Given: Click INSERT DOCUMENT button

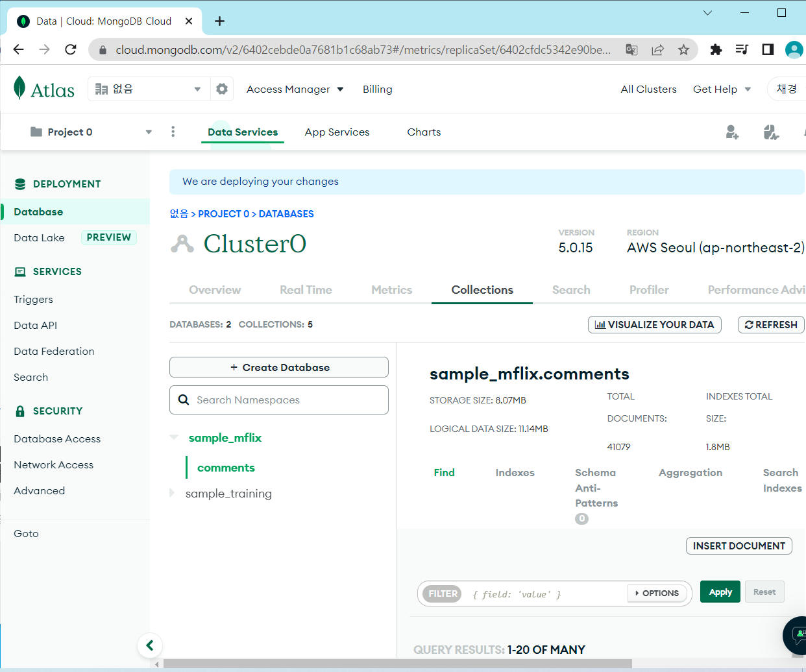Looking at the screenshot, I should point(739,546).
